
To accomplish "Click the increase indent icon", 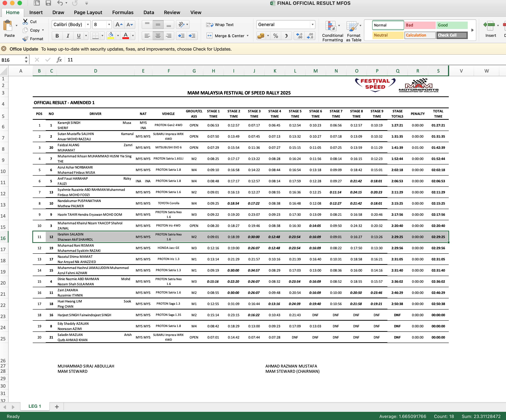I will [x=192, y=36].
